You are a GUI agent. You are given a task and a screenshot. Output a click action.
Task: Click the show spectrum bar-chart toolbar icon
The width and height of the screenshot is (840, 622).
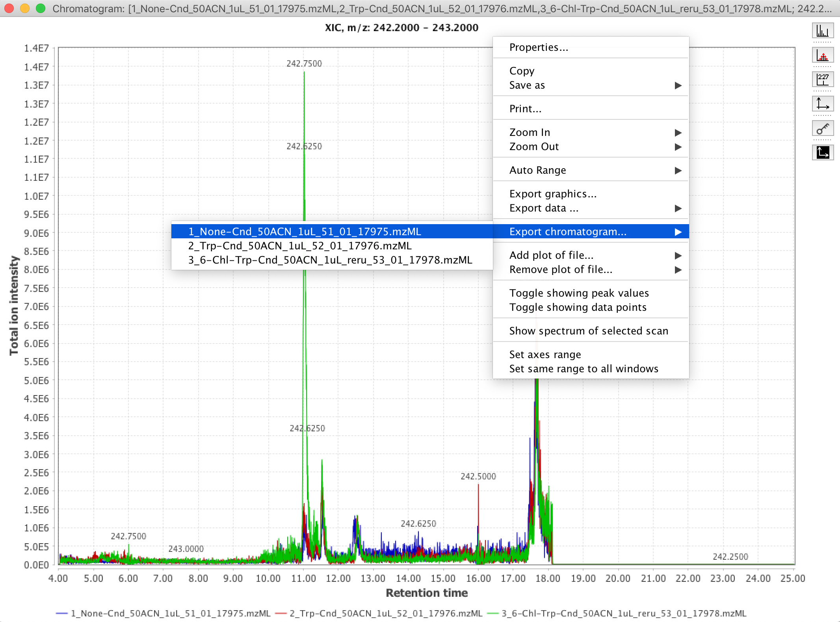[x=823, y=30]
